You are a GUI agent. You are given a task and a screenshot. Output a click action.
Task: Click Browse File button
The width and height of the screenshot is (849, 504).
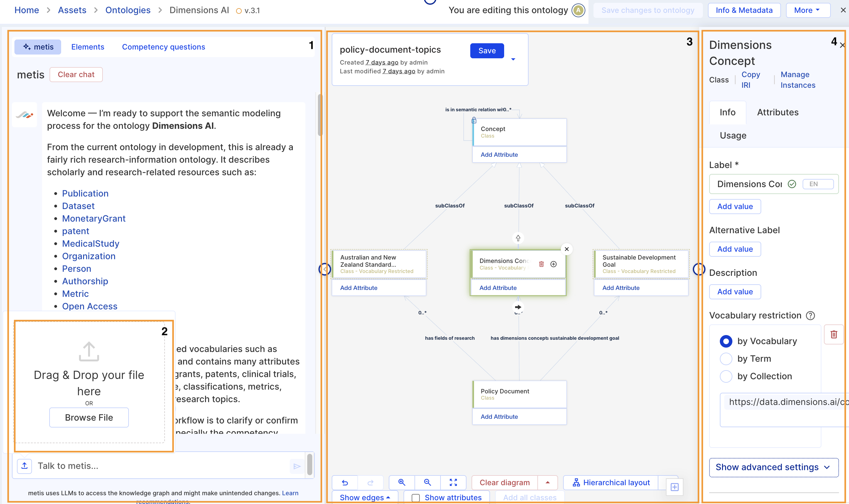89,417
